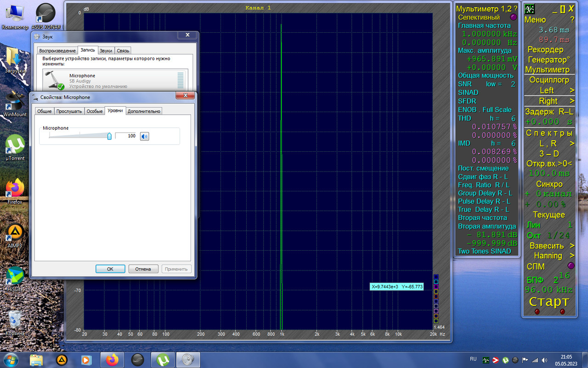
Task: Select the Microphone SB Audigy device
Action: pyautogui.click(x=115, y=80)
